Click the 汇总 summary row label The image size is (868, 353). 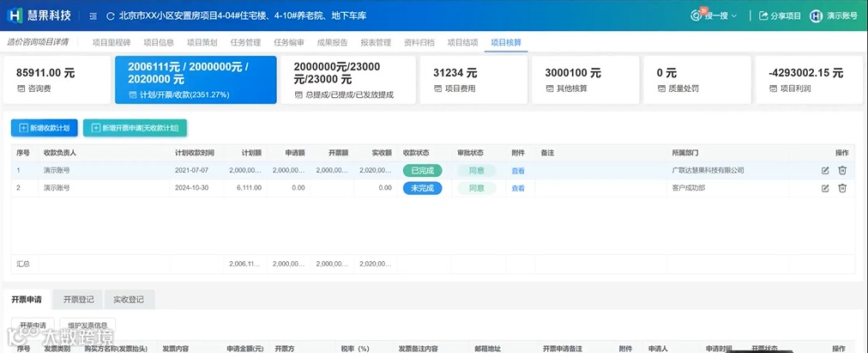tap(22, 265)
